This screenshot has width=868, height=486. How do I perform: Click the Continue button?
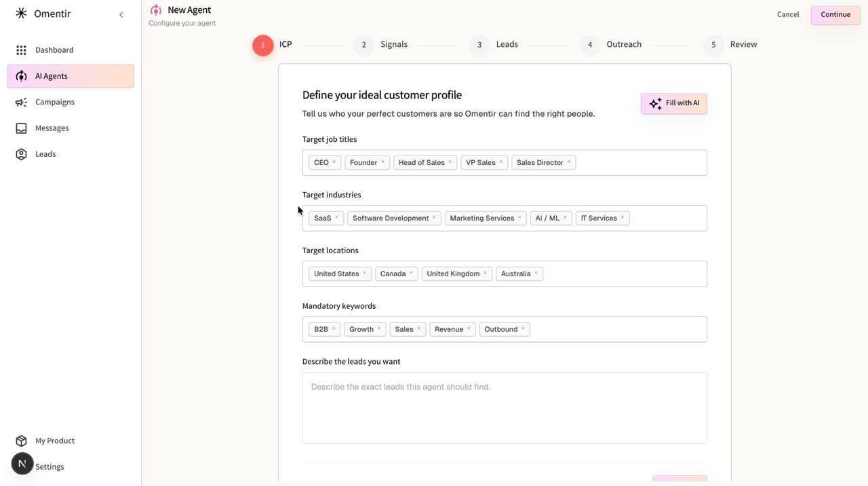(x=835, y=14)
